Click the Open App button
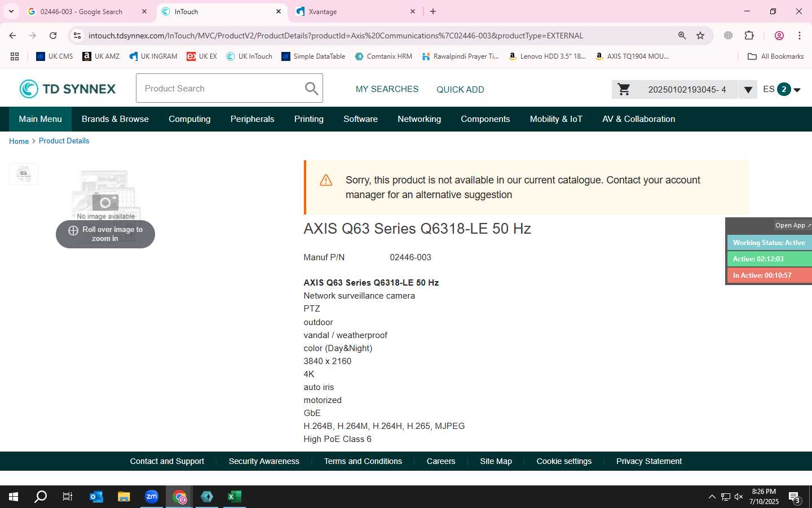 [792, 225]
